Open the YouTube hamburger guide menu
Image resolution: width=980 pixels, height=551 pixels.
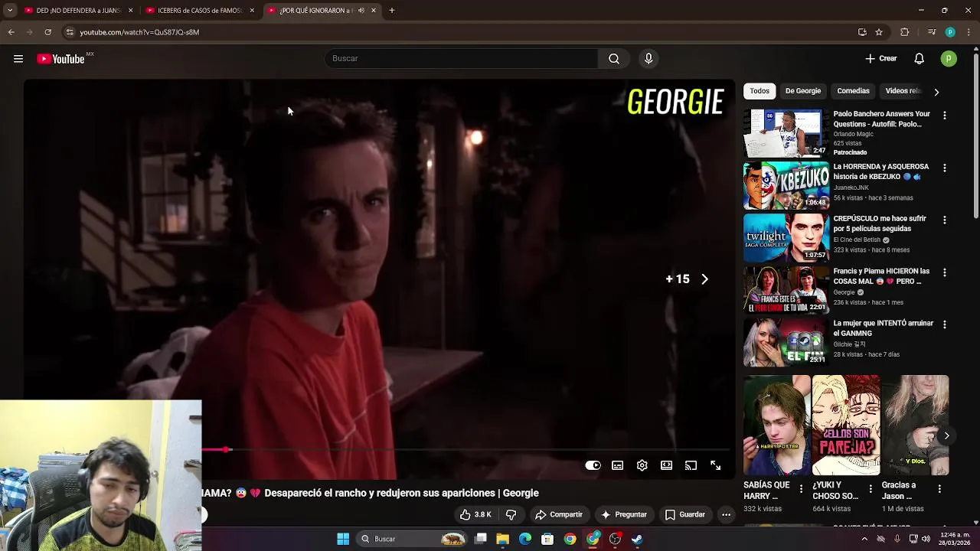[x=18, y=59]
